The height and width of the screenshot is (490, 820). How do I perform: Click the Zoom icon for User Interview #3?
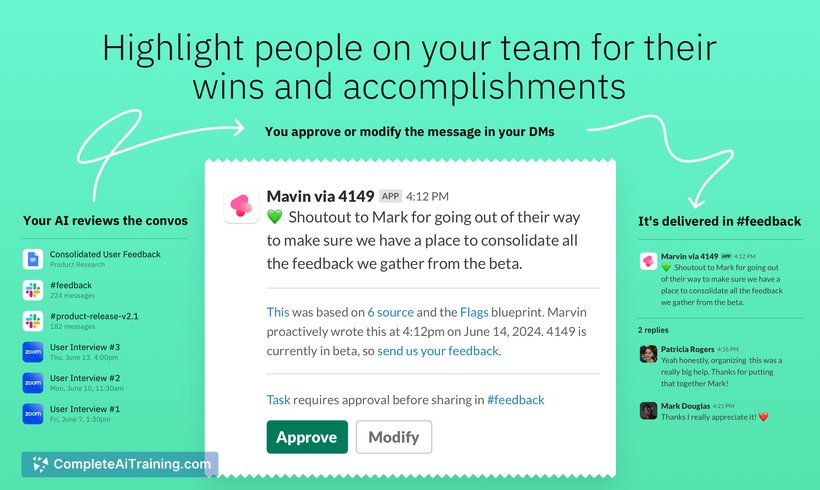[x=32, y=352]
